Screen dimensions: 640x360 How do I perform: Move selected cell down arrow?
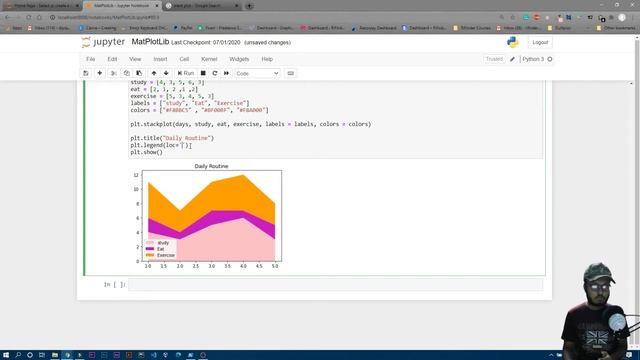(166, 73)
